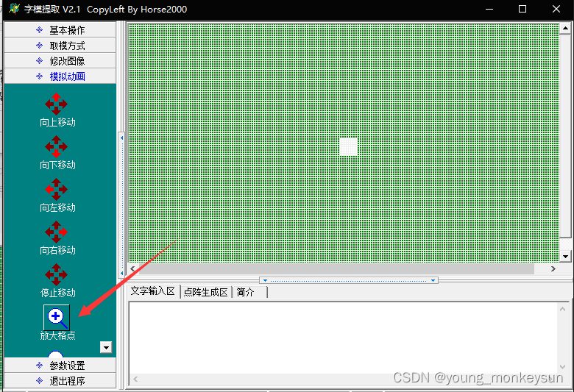Click the canvas left-scroll arrow
574x392 pixels.
pyautogui.click(x=133, y=269)
